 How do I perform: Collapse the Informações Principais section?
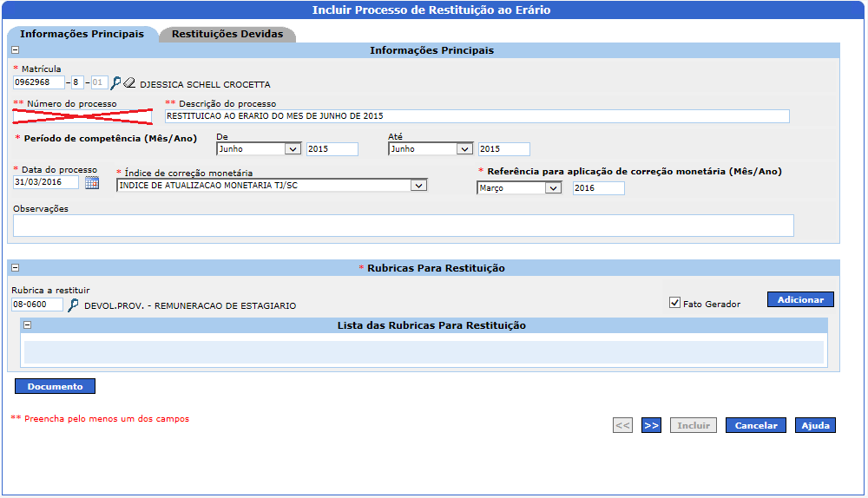(x=15, y=50)
